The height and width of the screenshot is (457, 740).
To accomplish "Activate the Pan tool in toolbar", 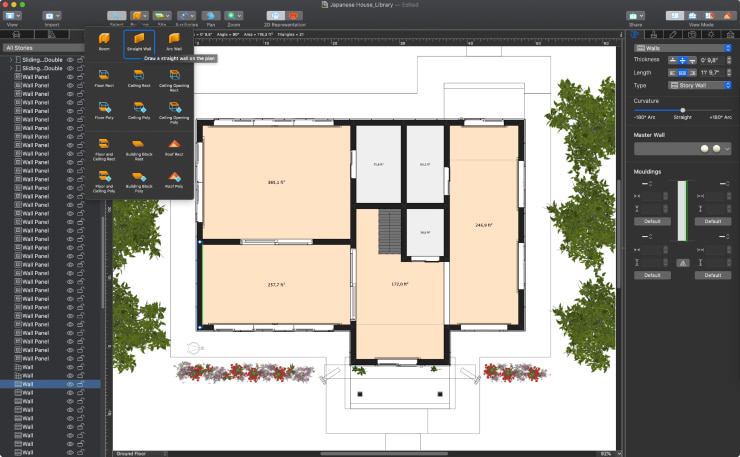I will click(211, 16).
